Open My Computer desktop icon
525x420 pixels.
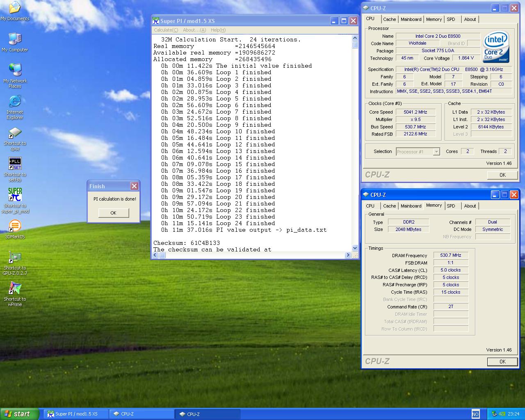click(x=15, y=42)
